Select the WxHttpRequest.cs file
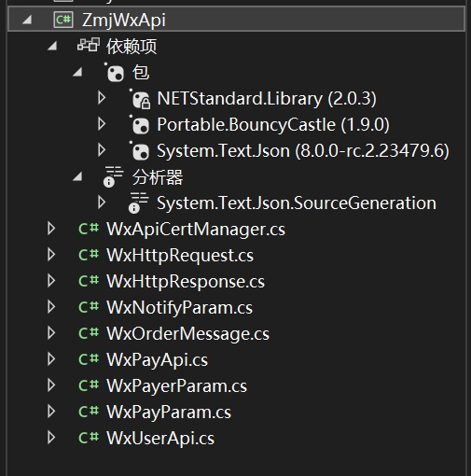This screenshot has width=471, height=476. pyautogui.click(x=180, y=256)
